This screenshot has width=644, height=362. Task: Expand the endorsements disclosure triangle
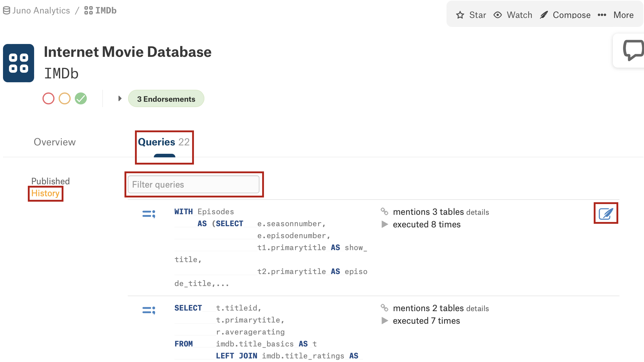[120, 98]
